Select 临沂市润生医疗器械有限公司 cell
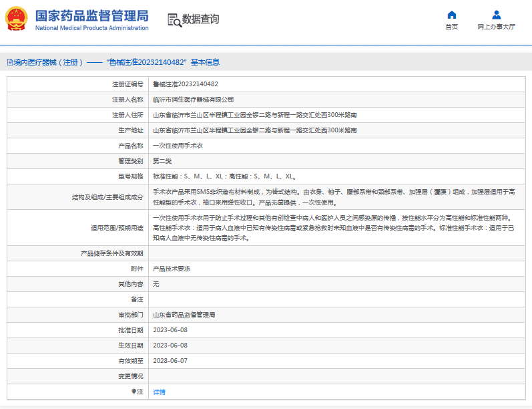This screenshot has height=409, width=532. (194, 100)
